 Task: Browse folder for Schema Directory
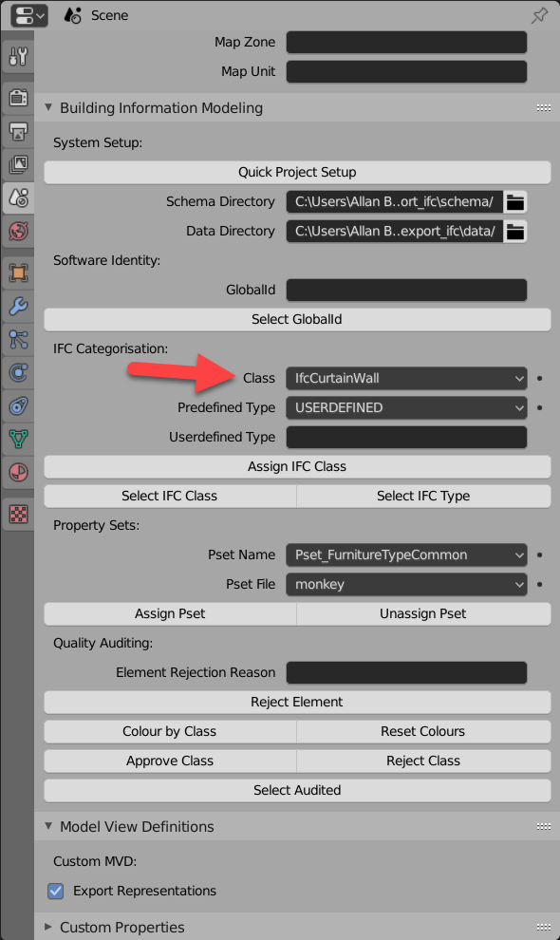point(515,202)
